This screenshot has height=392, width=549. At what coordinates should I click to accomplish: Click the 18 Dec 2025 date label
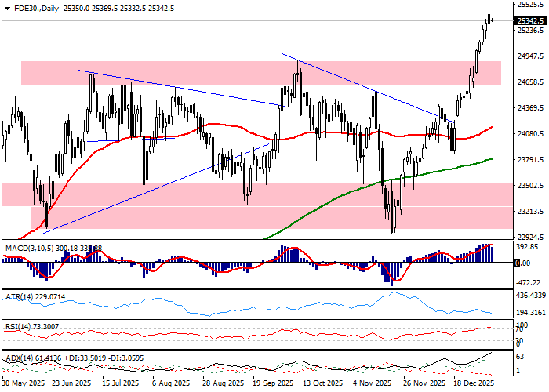coord(471,384)
